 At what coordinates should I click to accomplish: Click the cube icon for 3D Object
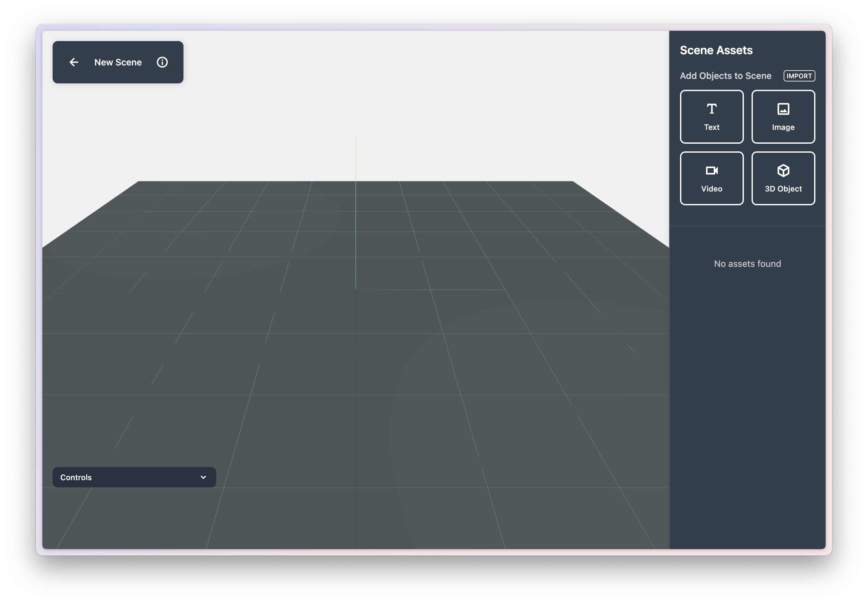click(783, 171)
